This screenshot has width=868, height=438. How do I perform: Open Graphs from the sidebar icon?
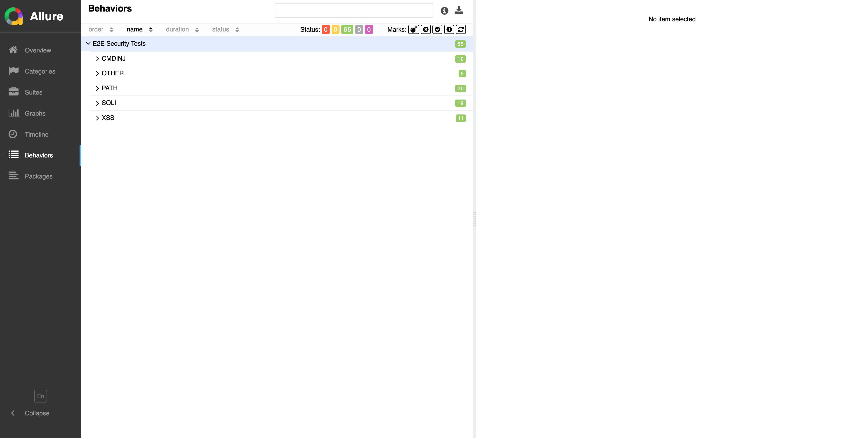(14, 113)
